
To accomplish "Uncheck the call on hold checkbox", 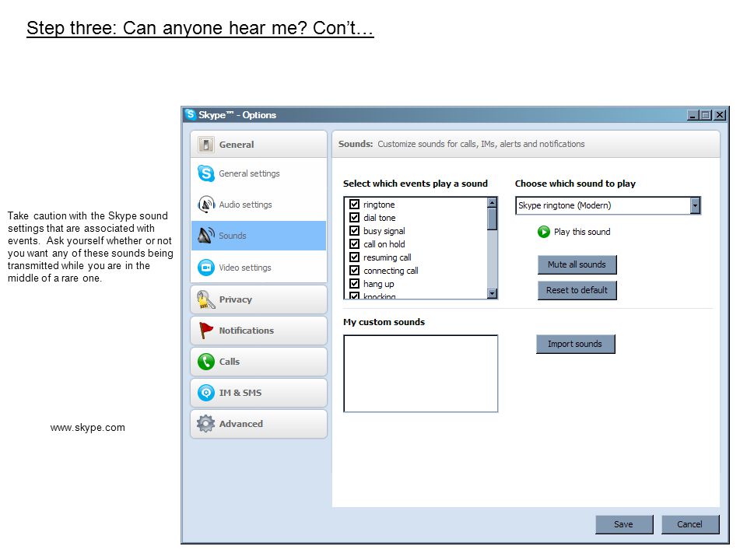I will tap(355, 243).
